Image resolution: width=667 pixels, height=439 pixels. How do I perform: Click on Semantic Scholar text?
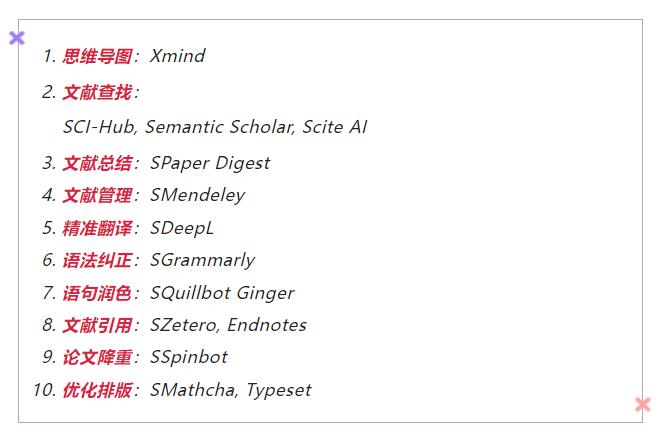(219, 127)
